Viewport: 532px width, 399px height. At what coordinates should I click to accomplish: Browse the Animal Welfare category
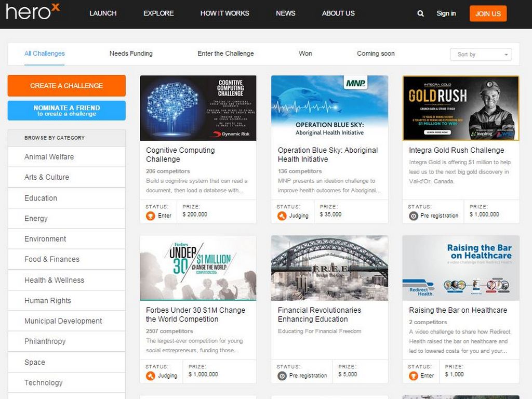[49, 157]
